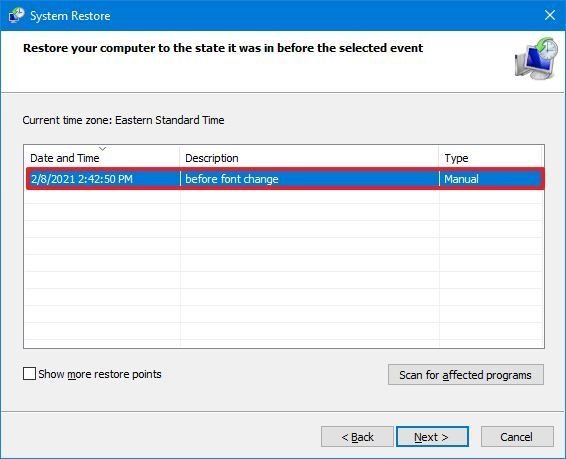Viewport: 566px width, 459px height.
Task: Click the System Restore title bar icon
Action: click(16, 15)
